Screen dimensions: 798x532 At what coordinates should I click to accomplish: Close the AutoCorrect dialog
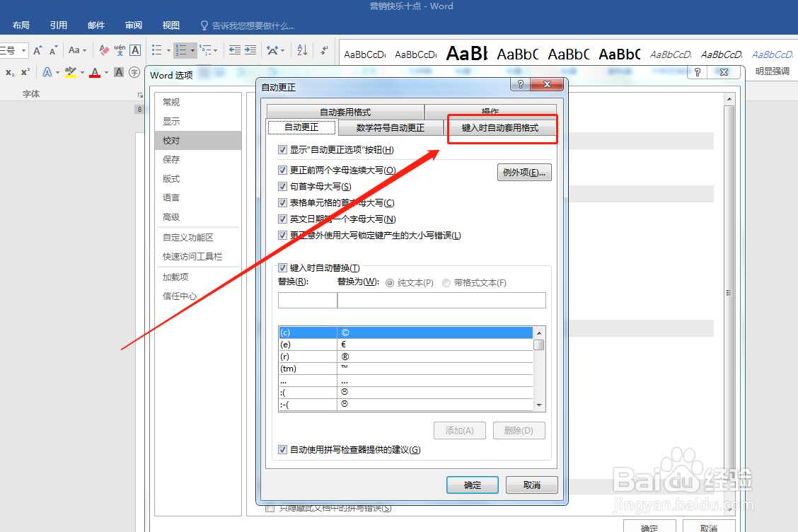(x=547, y=84)
